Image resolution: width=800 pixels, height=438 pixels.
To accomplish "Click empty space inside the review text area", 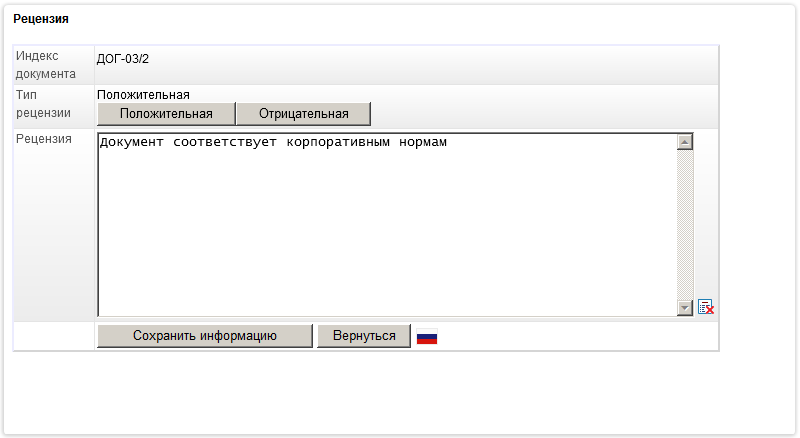I will tap(380, 240).
